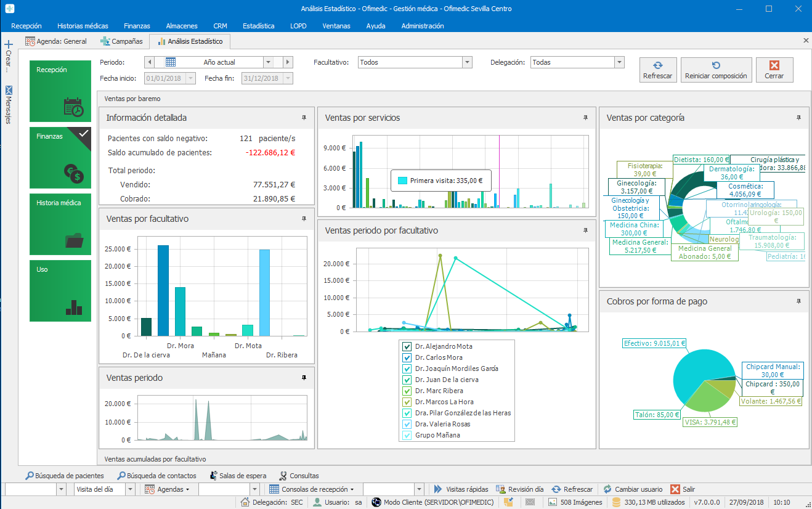The height and width of the screenshot is (509, 812).
Task: Open the Delegación dropdown list
Action: coord(619,62)
